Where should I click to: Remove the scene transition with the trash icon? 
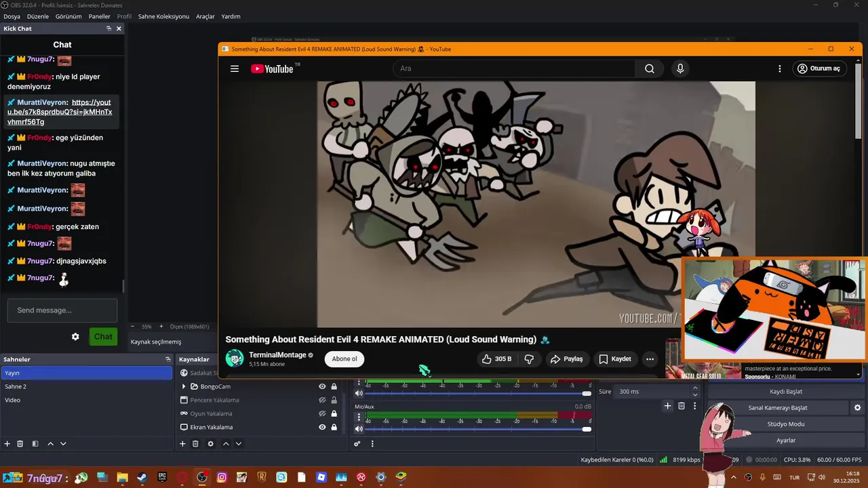pyautogui.click(x=682, y=406)
